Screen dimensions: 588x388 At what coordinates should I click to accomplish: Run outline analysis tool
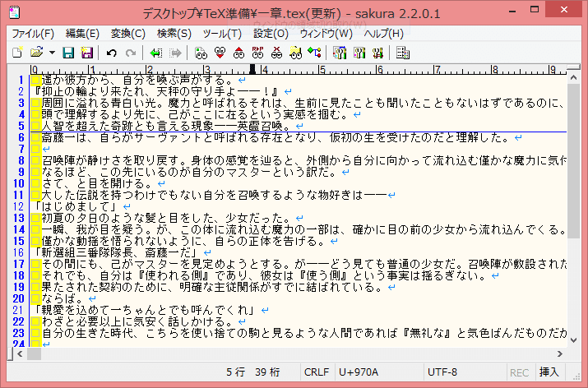pos(314,53)
